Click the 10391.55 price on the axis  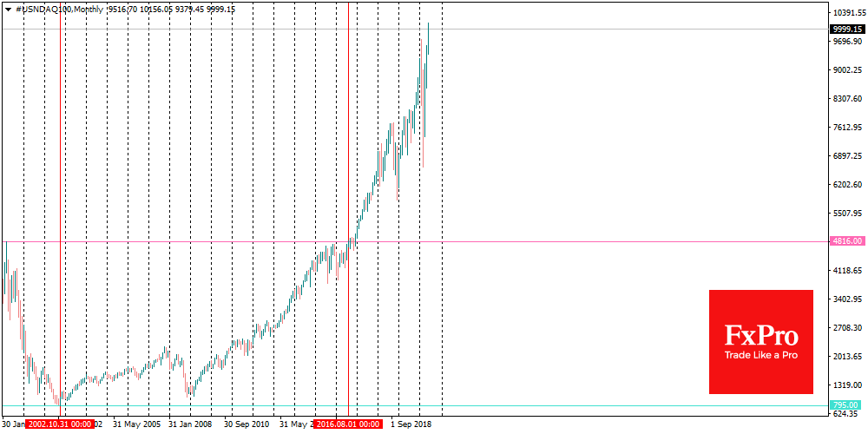pos(847,13)
